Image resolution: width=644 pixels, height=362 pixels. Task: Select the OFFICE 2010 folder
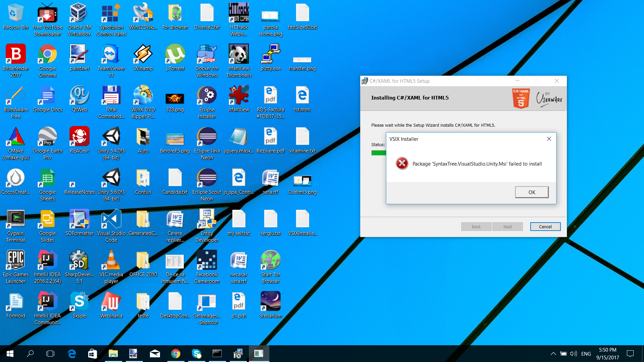point(143,264)
